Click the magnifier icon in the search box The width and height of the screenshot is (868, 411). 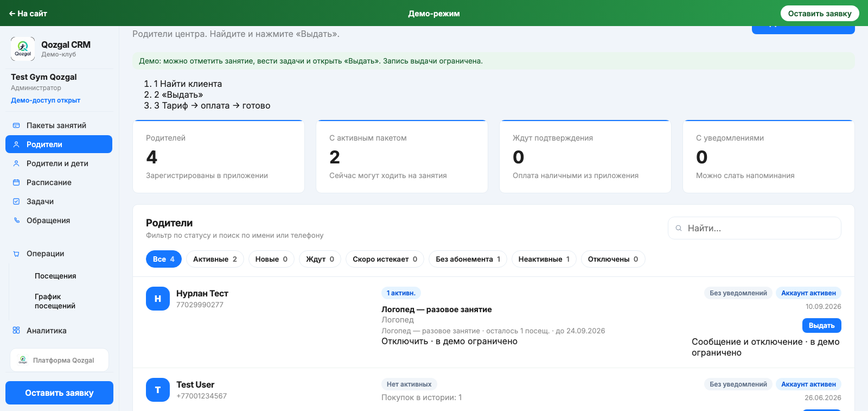pyautogui.click(x=679, y=228)
